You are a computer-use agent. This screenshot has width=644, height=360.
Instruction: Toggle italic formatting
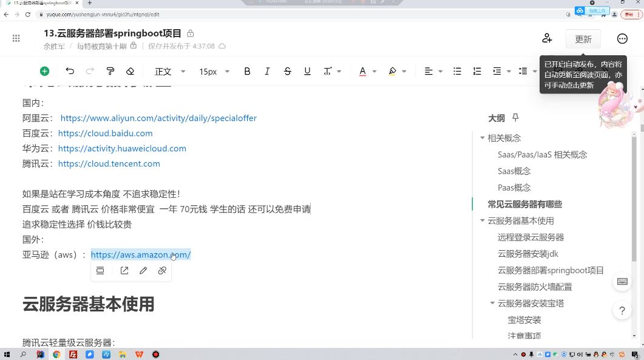[x=267, y=71]
